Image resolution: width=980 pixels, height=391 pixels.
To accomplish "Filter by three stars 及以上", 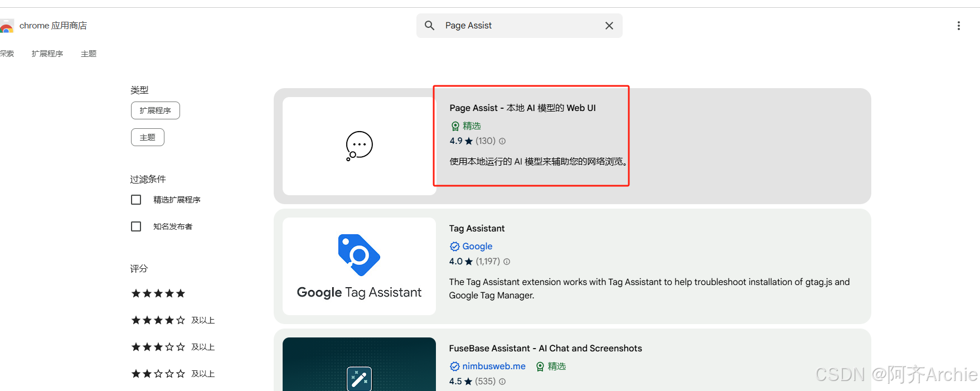I will [173, 347].
